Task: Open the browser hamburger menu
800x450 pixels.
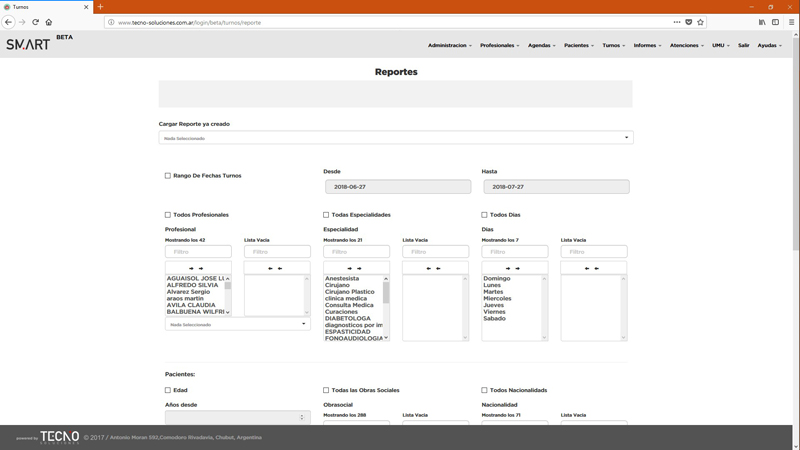Action: 791,22
